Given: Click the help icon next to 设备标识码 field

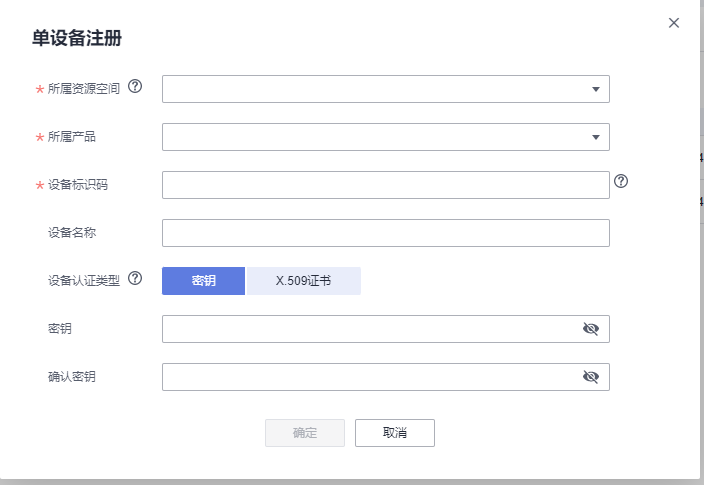Looking at the screenshot, I should tap(621, 182).
